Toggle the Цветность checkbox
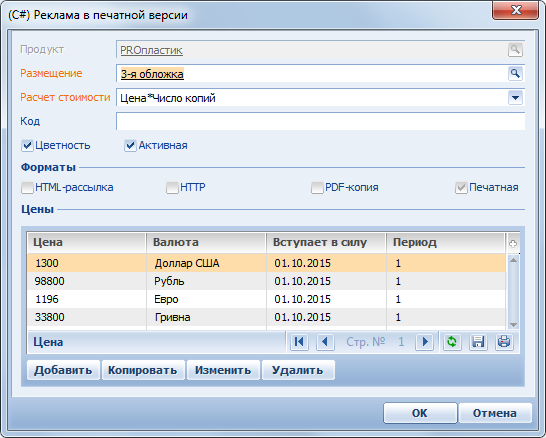This screenshot has height=438, width=546. 27,146
